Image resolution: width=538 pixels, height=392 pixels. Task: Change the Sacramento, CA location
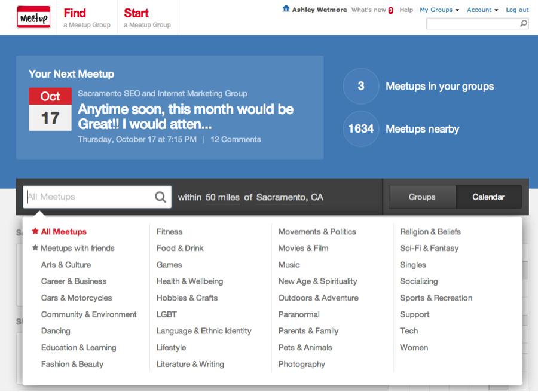(289, 197)
